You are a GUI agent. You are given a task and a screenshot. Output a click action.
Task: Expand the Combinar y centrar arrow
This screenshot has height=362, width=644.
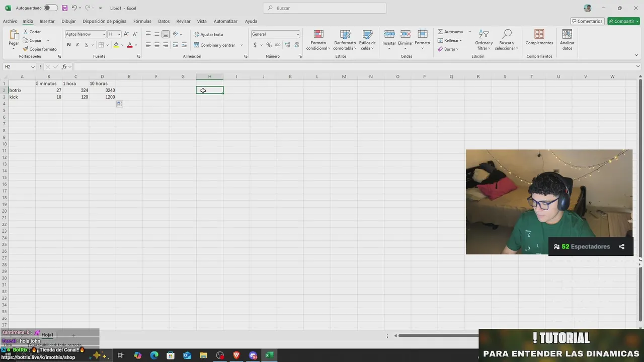(242, 45)
